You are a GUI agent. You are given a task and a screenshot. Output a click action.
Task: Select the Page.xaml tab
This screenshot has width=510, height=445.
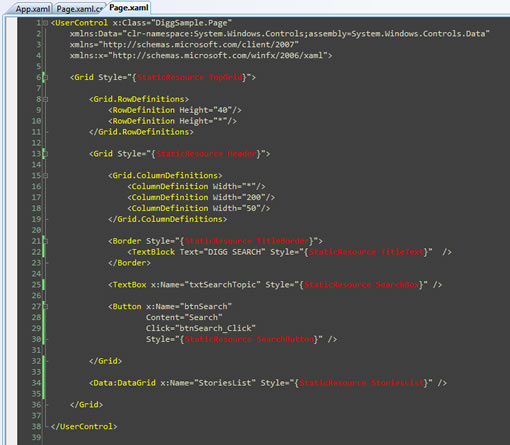(129, 8)
